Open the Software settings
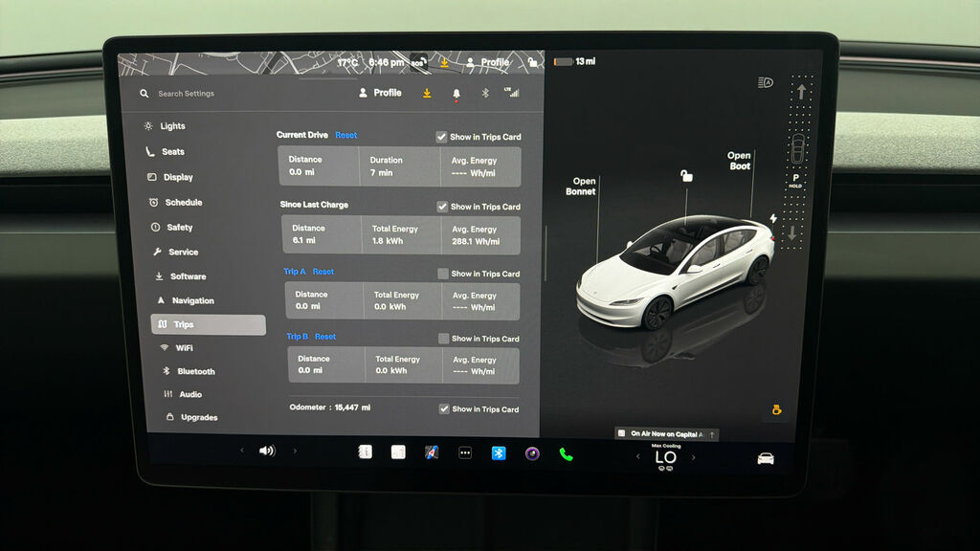 click(180, 276)
